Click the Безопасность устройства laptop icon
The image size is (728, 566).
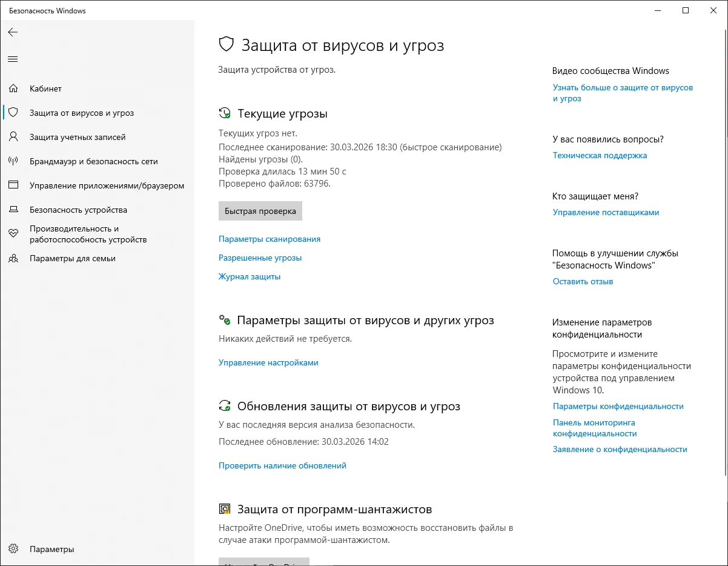click(13, 210)
